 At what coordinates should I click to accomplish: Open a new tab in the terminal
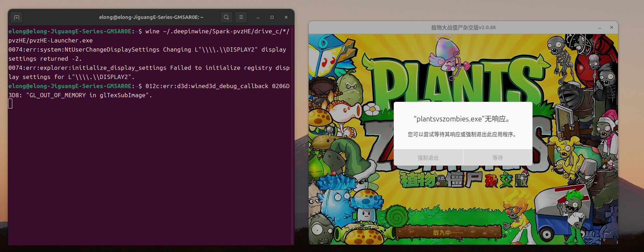(x=17, y=17)
